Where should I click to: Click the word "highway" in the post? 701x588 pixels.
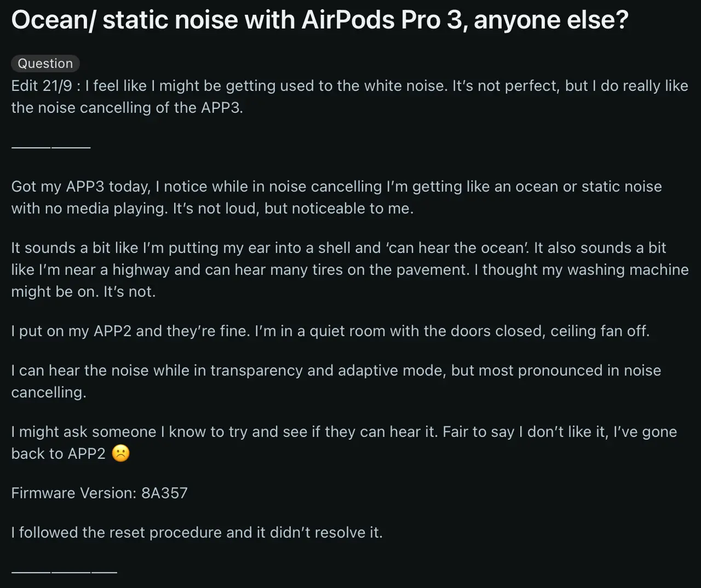coord(141,270)
